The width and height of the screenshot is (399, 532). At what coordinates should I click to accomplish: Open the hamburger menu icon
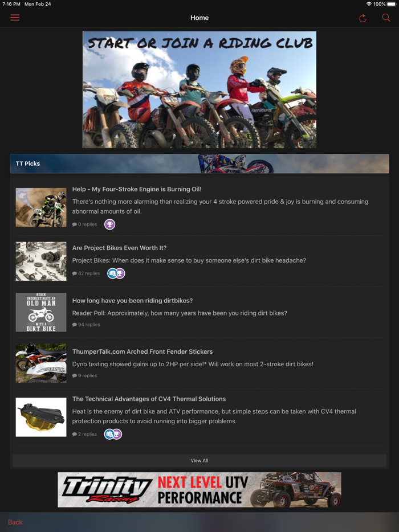(x=15, y=18)
